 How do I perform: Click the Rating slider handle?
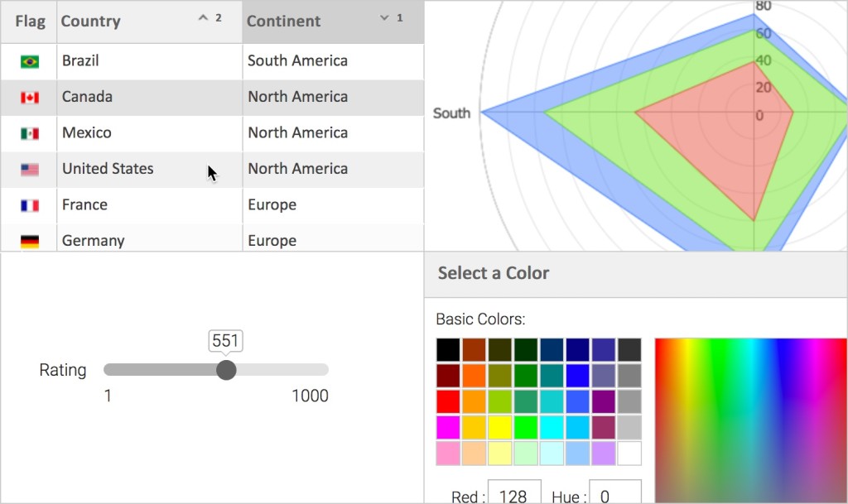pos(226,370)
